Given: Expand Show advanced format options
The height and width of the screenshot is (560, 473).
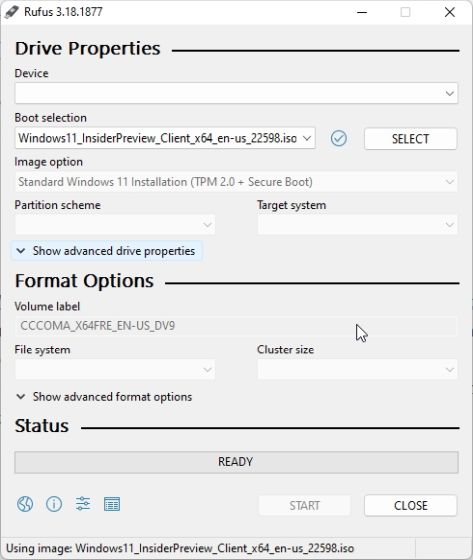Looking at the screenshot, I should (x=104, y=397).
